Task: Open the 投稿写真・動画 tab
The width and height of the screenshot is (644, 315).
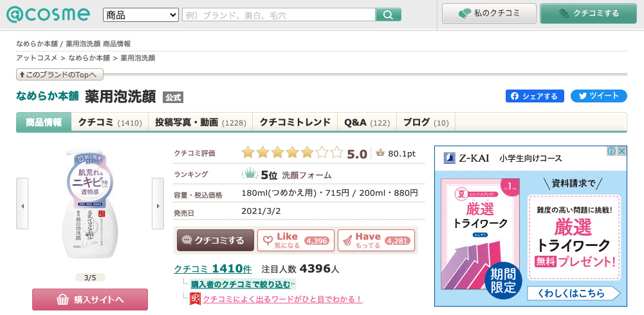Action: coord(201,122)
